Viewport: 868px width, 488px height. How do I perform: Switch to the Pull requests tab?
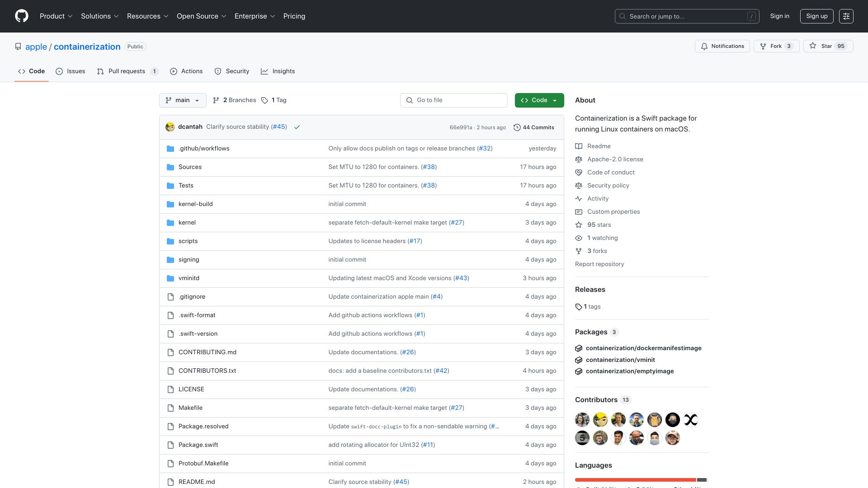click(127, 71)
